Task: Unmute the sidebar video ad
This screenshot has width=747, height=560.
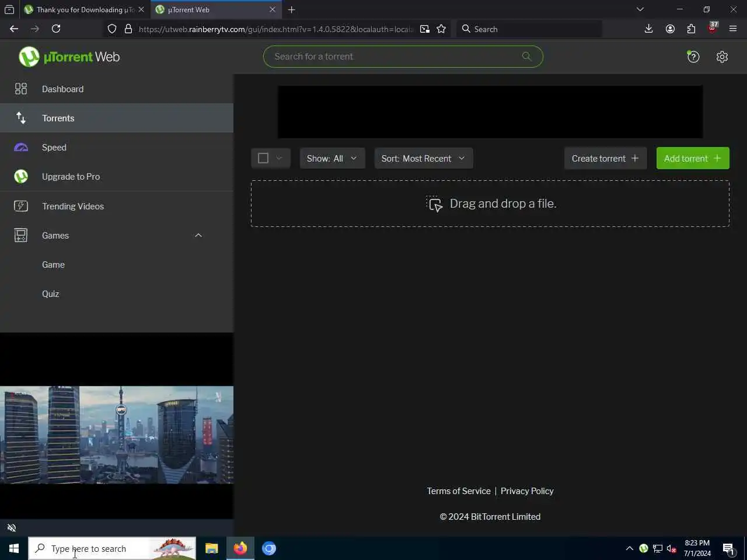Action: tap(11, 528)
